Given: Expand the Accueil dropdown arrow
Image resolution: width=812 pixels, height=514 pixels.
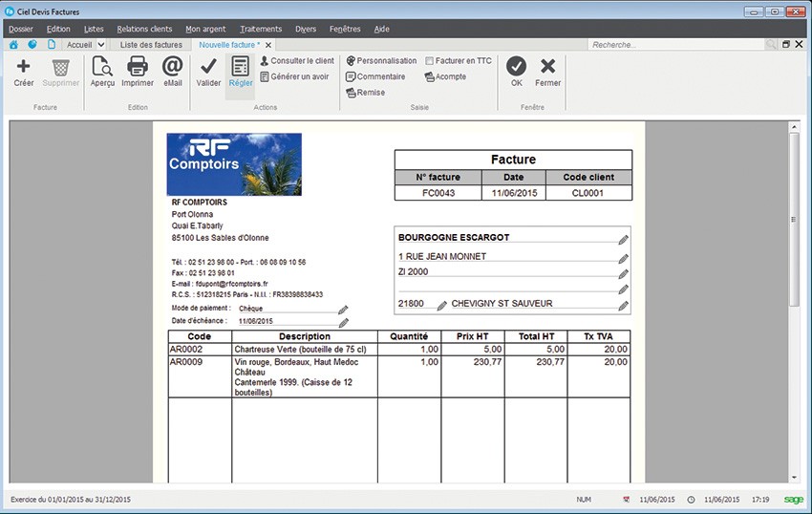Looking at the screenshot, I should pos(112,45).
